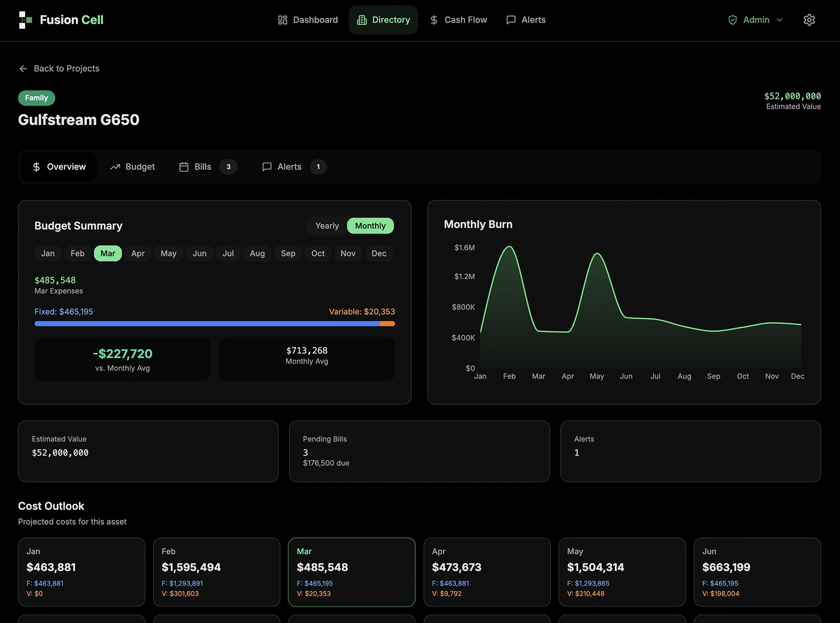Open the Admin role menu

pos(755,20)
